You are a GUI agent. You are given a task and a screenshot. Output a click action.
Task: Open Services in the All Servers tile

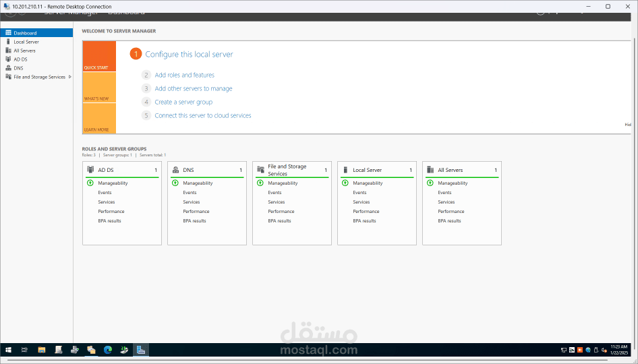click(x=446, y=202)
